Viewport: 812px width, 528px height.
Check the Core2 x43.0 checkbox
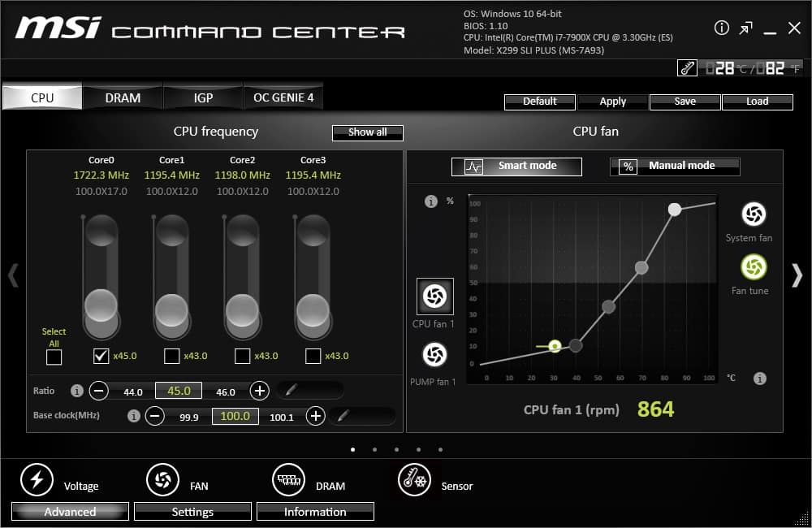pyautogui.click(x=242, y=356)
